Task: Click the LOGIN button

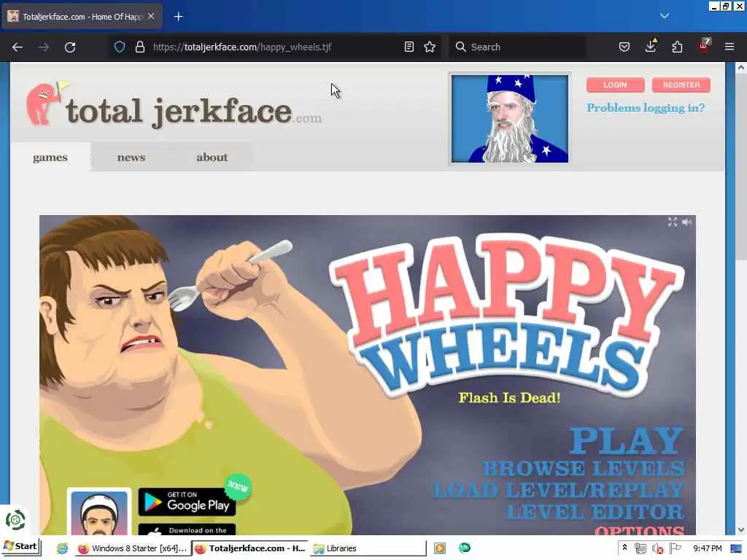Action: (615, 85)
